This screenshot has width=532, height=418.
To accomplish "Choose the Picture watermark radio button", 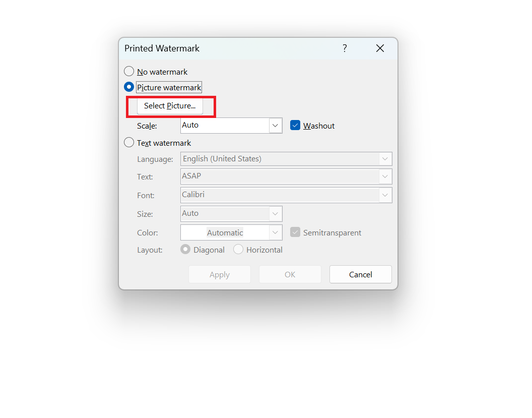I will click(129, 87).
